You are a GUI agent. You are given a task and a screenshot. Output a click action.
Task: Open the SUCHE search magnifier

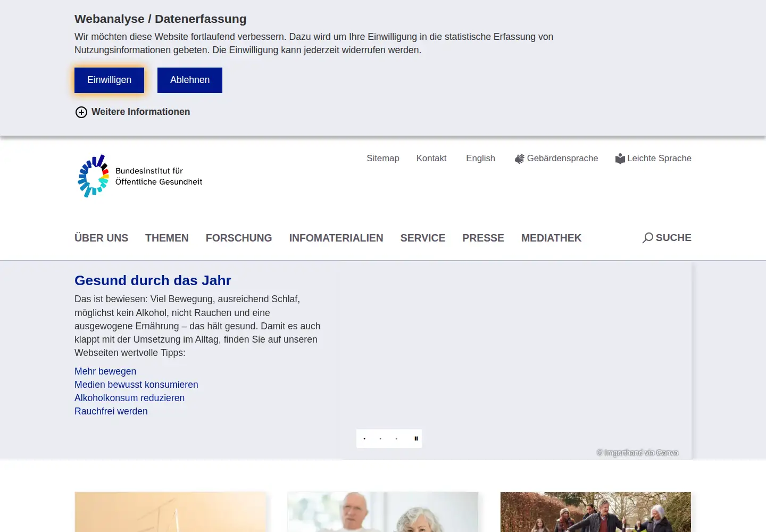tap(667, 238)
